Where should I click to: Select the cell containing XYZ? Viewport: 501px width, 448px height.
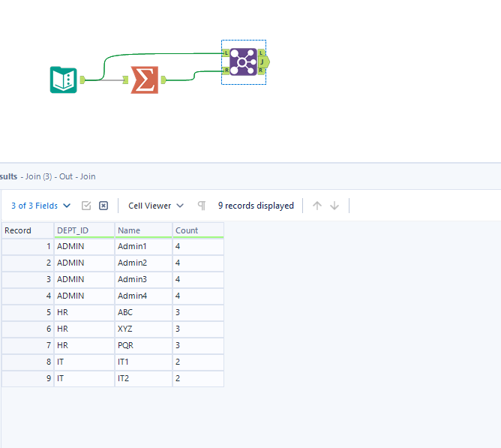pos(143,329)
